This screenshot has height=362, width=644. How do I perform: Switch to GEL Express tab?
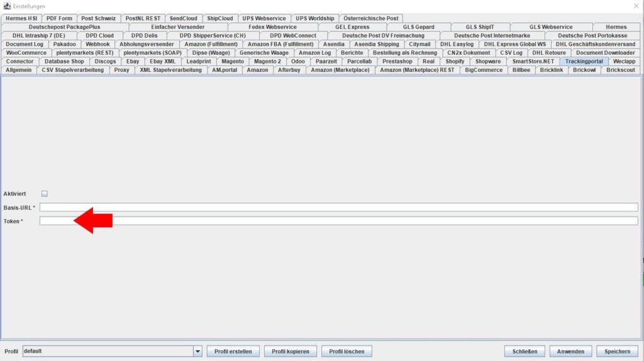352,27
